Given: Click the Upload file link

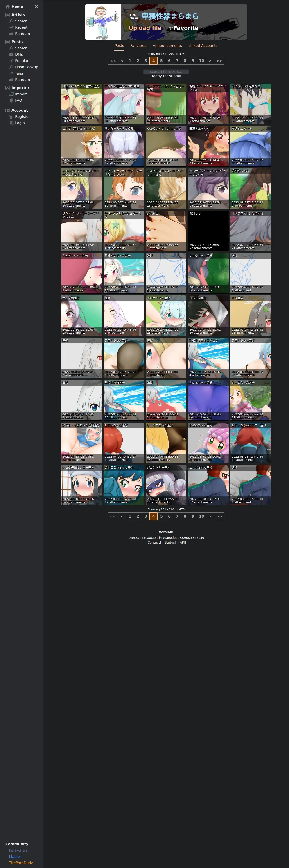Looking at the screenshot, I should pos(145,28).
